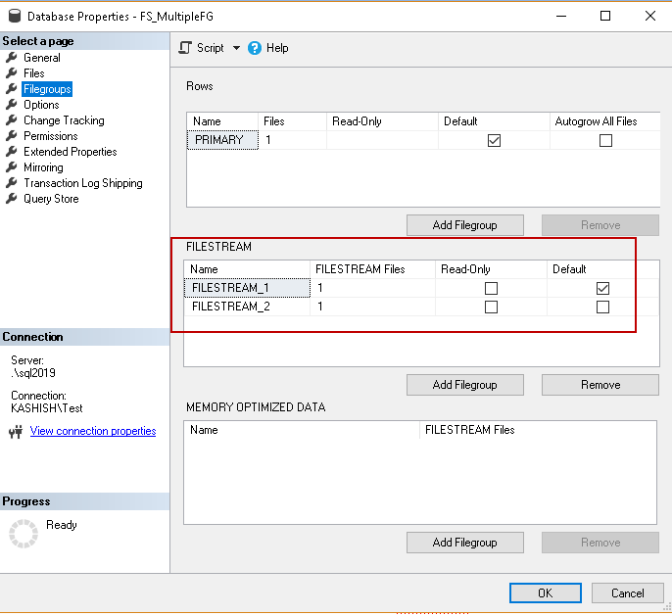Click the wrench icon beside General
This screenshot has width=672, height=616.
pos(12,58)
